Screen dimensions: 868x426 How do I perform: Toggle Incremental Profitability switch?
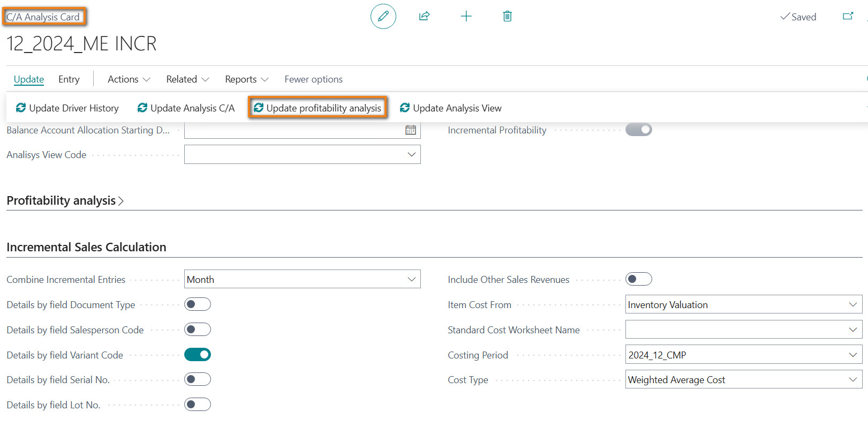click(638, 129)
